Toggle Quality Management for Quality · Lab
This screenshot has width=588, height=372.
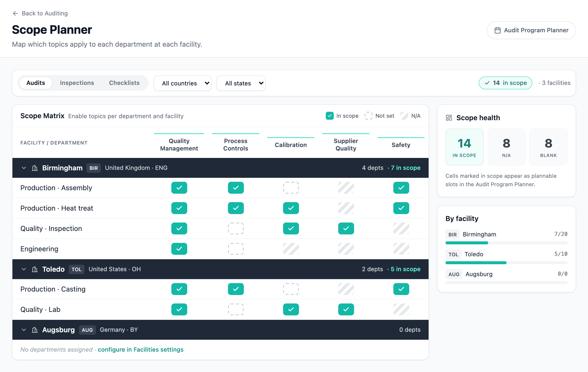179,309
